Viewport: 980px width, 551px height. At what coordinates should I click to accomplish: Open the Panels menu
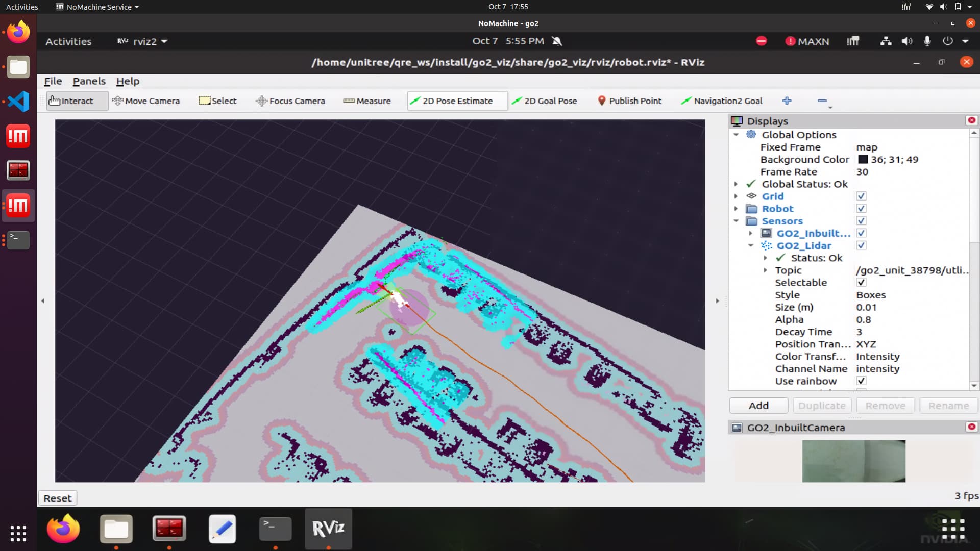[x=89, y=81]
